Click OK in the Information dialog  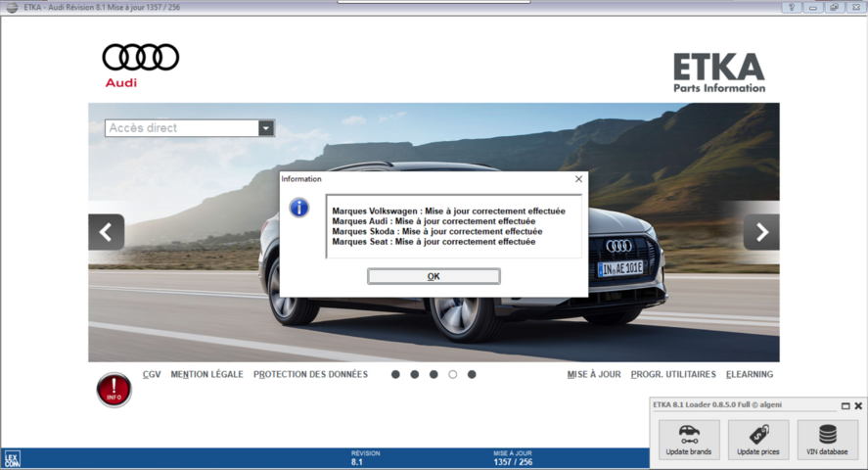[x=434, y=276]
